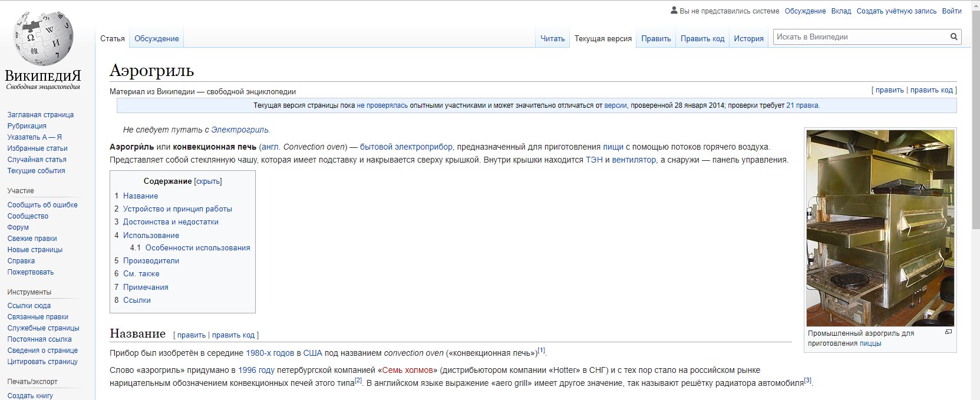This screenshot has height=400, width=980.
Task: Enlarge the image via caption magnify icon
Action: click(x=948, y=332)
